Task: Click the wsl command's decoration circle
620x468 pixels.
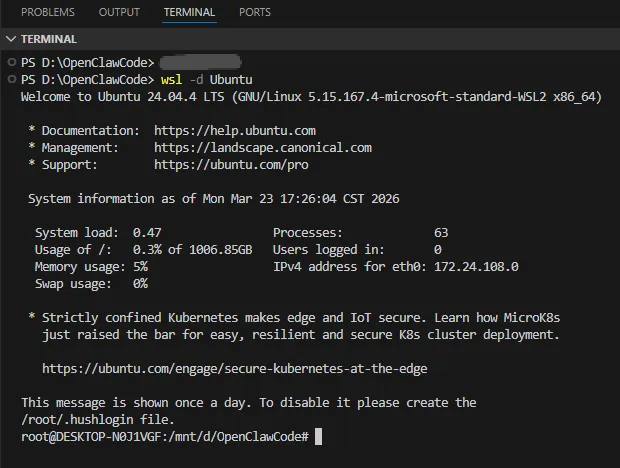Action: (11, 79)
